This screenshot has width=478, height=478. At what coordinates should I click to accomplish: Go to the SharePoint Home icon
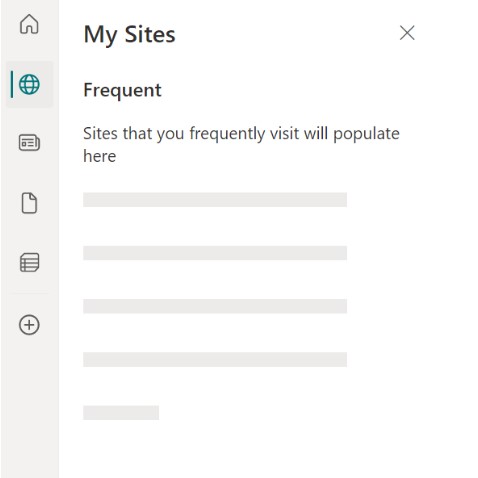tap(29, 24)
